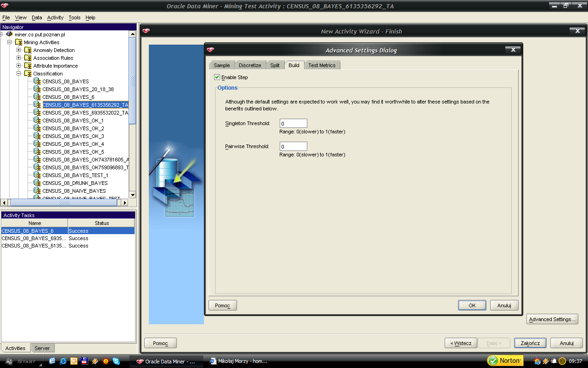Click the Navigator vertical scrollbar up arrow
Viewport: 588px width, 368px height.
(132, 34)
